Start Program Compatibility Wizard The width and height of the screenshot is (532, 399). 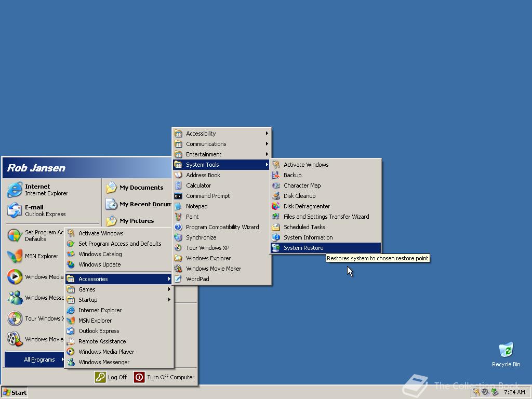coord(221,227)
